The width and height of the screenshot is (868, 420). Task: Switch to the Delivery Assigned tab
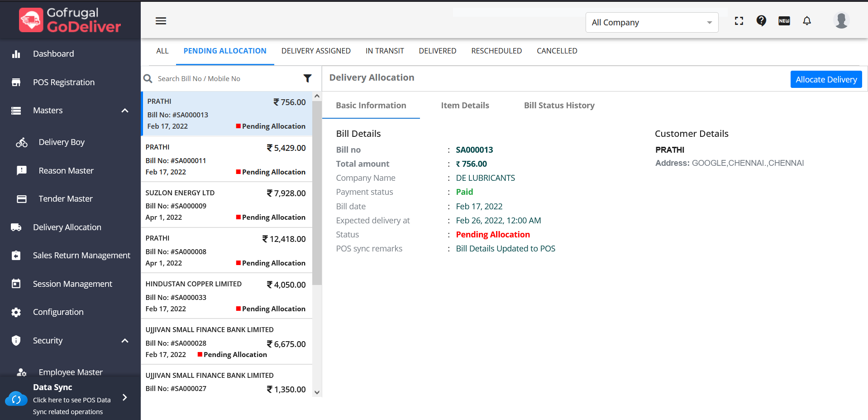click(x=316, y=51)
